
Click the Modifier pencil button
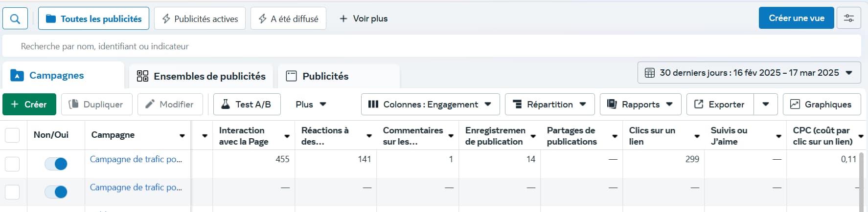(170, 105)
